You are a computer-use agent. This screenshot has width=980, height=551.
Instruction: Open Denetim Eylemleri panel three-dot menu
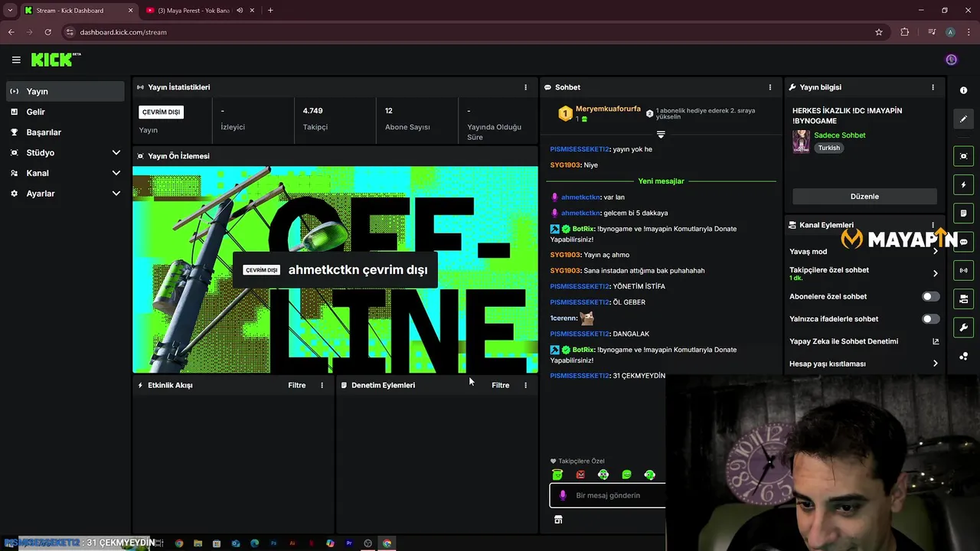click(x=525, y=385)
